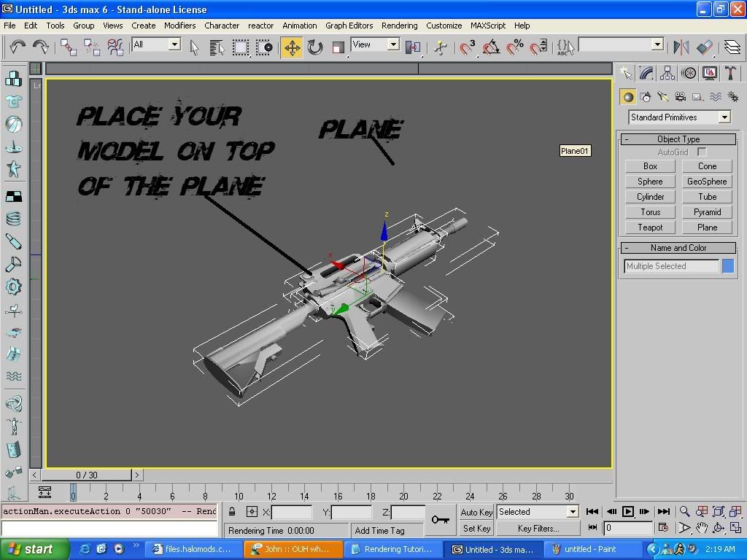This screenshot has width=747, height=560.
Task: Activate the Select and Rotate tool
Action: click(x=315, y=47)
